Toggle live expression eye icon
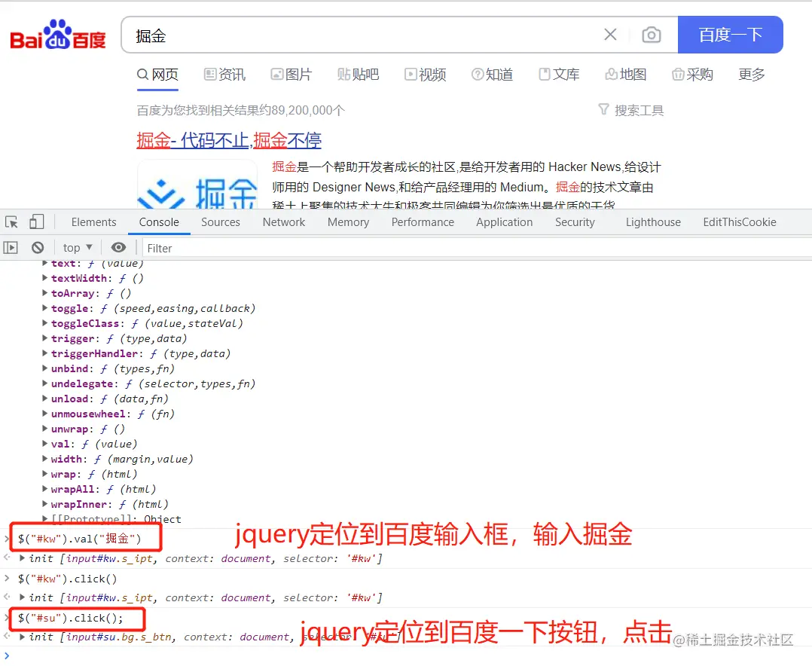The height and width of the screenshot is (666, 812). 118,248
